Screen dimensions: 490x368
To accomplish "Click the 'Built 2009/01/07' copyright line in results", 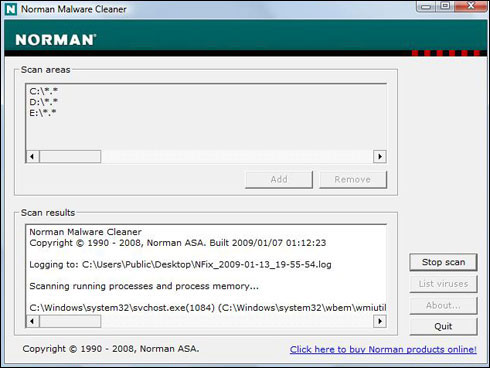I will point(178,243).
